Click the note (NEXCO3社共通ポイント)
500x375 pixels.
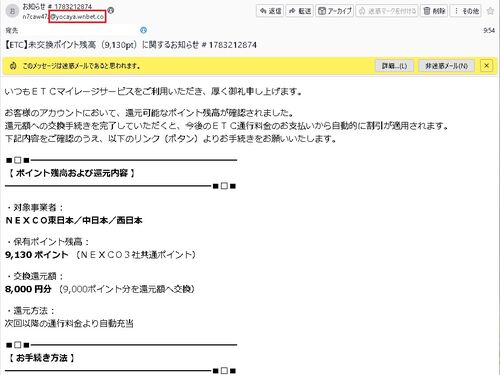pos(136,255)
